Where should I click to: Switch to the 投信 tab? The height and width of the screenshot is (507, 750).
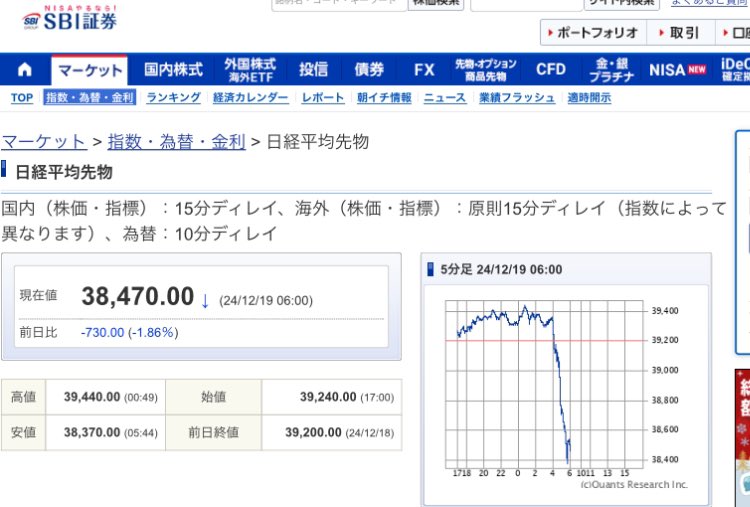click(313, 70)
